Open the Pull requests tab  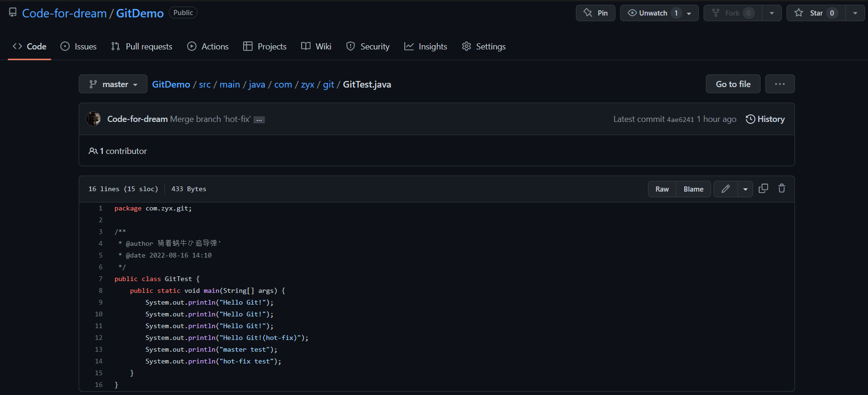pos(142,46)
